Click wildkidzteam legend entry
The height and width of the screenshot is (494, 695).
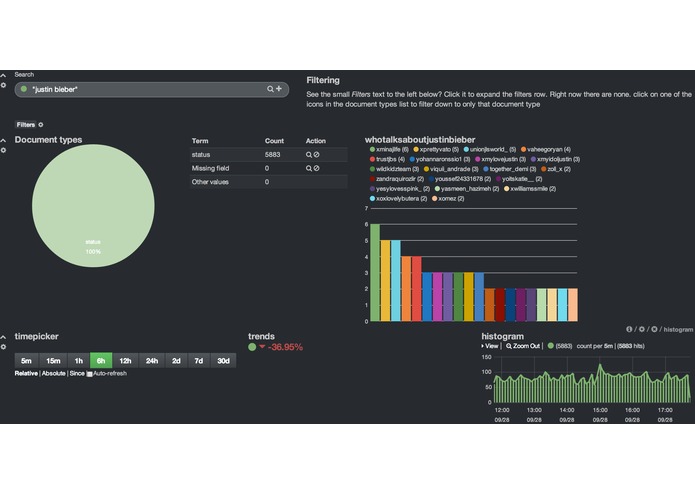(x=394, y=169)
